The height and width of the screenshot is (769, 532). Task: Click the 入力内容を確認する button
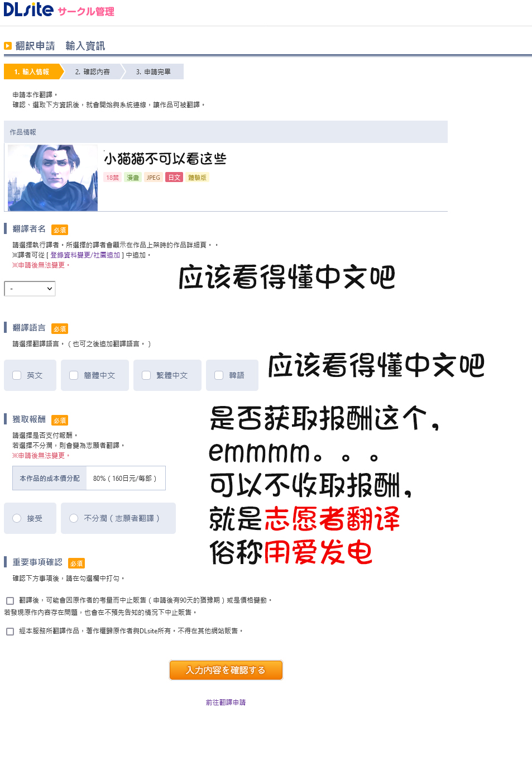tap(226, 670)
